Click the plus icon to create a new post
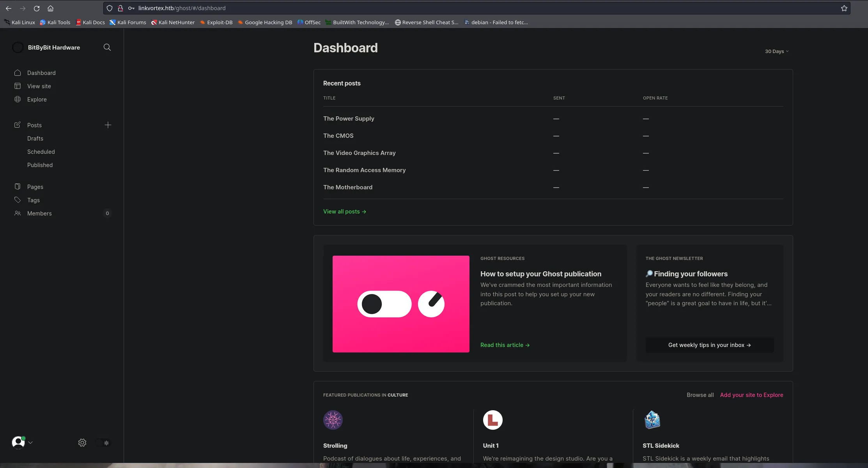This screenshot has width=868, height=468. tap(108, 125)
